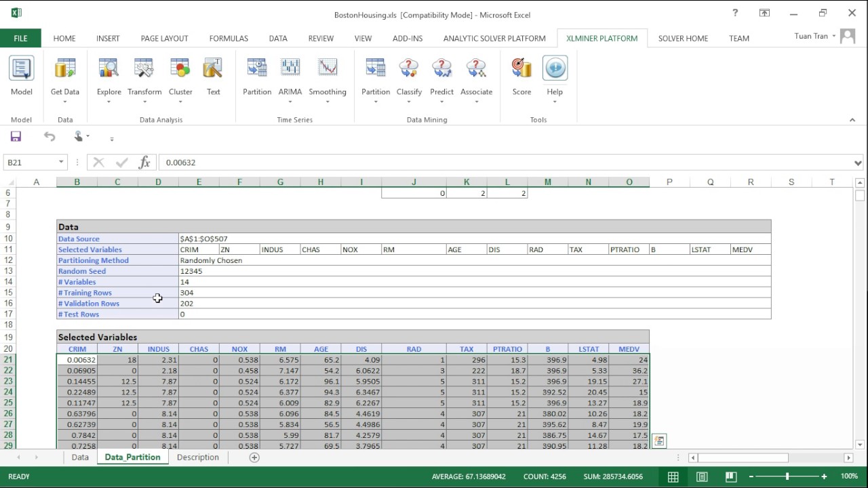Open the Transform tool
Image resolution: width=868 pixels, height=488 pixels.
point(144,80)
